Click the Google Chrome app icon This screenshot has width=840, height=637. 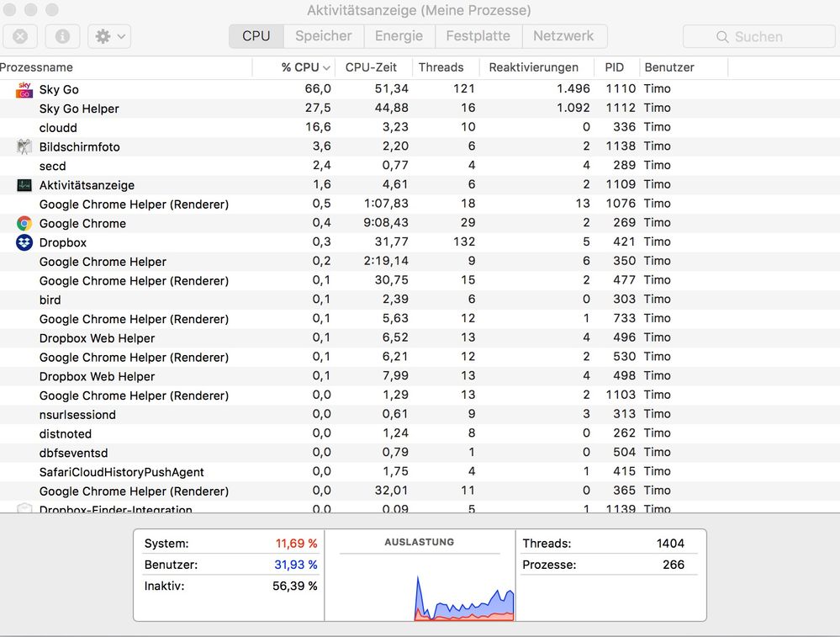click(x=24, y=223)
